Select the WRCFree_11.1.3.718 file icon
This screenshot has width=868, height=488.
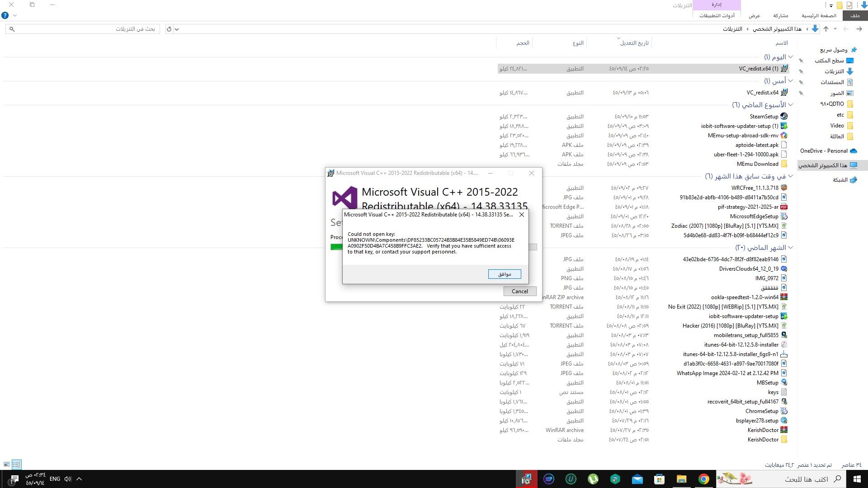pyautogui.click(x=784, y=188)
